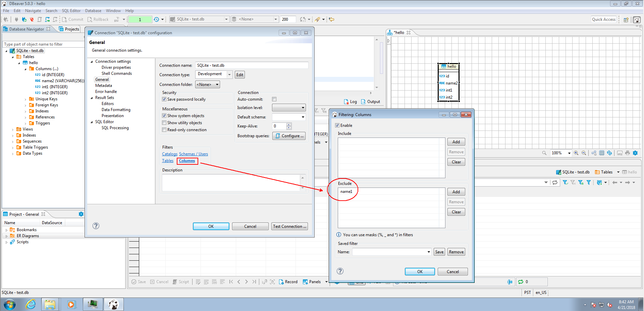Viewport: 644px width, 311px height.
Task: Toggle the Enable checkbox in Filtering dialog
Action: click(337, 125)
